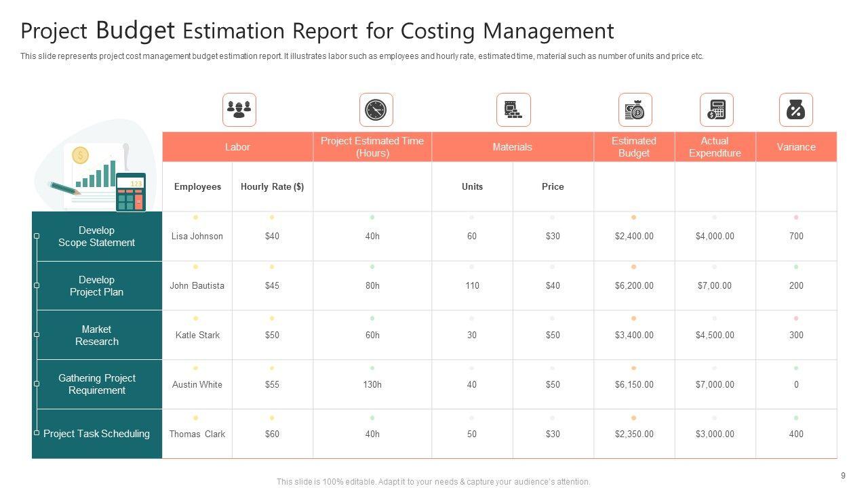This screenshot has height=488, width=868.
Task: Click the orange dot above $2,400.00
Action: pos(634,218)
